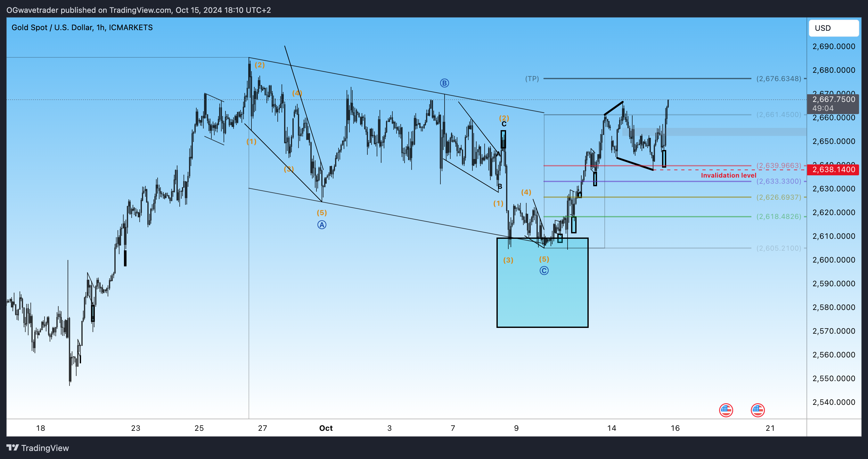
Task: Click the circled blue C wave label
Action: [x=544, y=271]
